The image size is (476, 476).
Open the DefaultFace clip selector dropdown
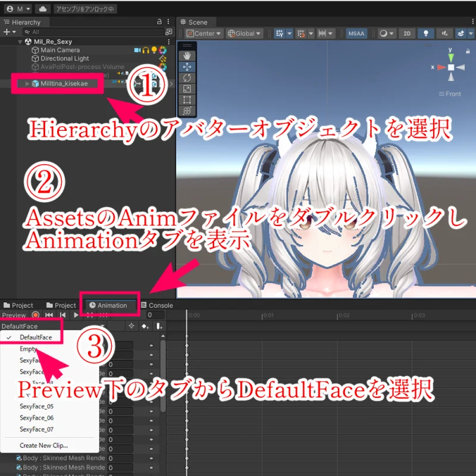pos(53,326)
